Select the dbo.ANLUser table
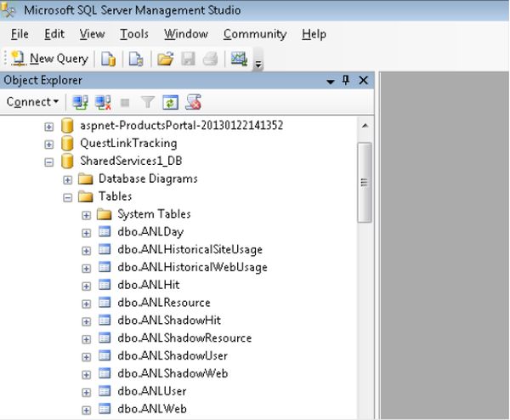Screen dimensions: 510x420 152,391
